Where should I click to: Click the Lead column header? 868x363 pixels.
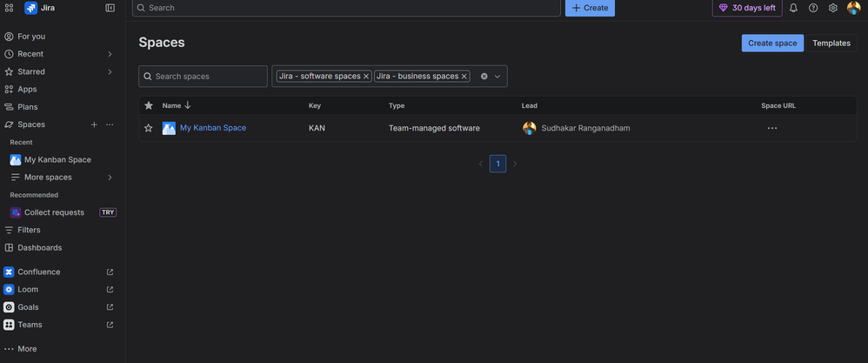point(529,105)
